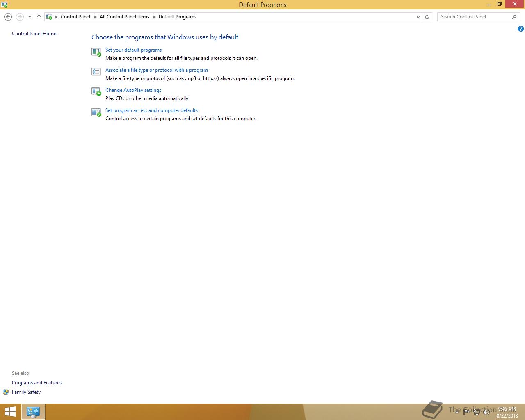Click text 'Play CDs or other media automatically'

(x=147, y=98)
